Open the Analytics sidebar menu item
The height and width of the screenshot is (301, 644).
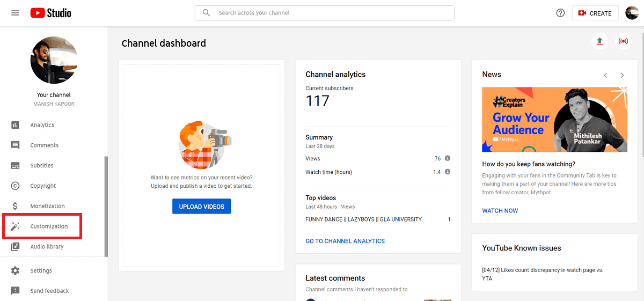(x=53, y=125)
